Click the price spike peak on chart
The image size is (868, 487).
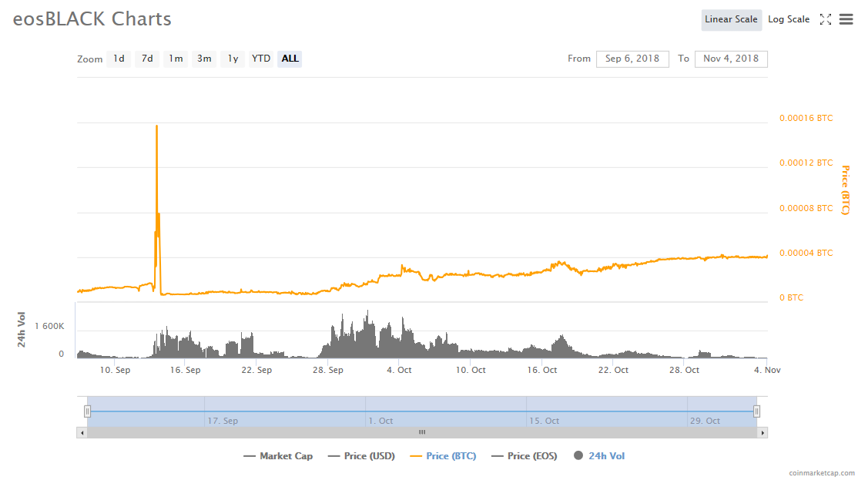pyautogui.click(x=156, y=126)
